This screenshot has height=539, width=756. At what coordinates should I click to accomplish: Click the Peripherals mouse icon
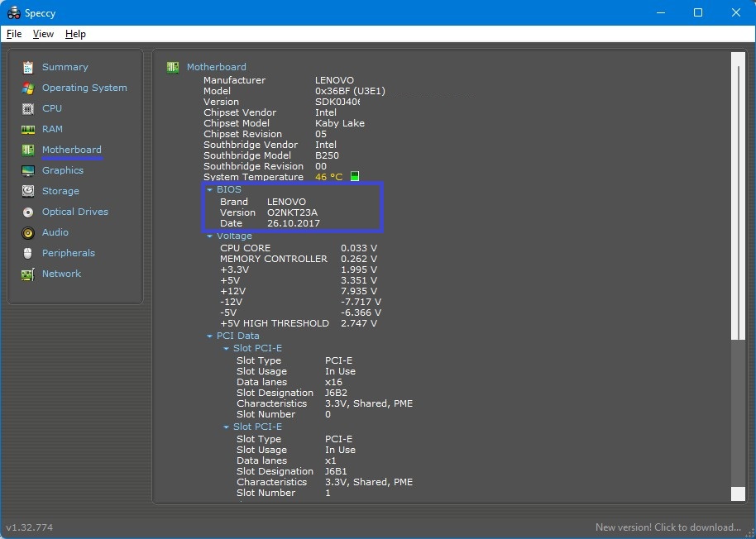[x=28, y=253]
